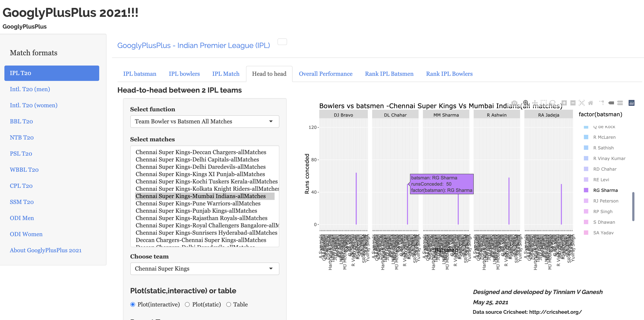
Task: Open the BBL T20 match format link
Action: pos(21,122)
